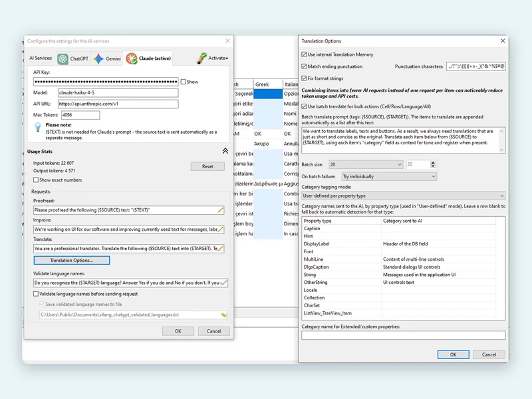Click the Gemini star icon
This screenshot has height=399, width=532.
tap(98, 59)
